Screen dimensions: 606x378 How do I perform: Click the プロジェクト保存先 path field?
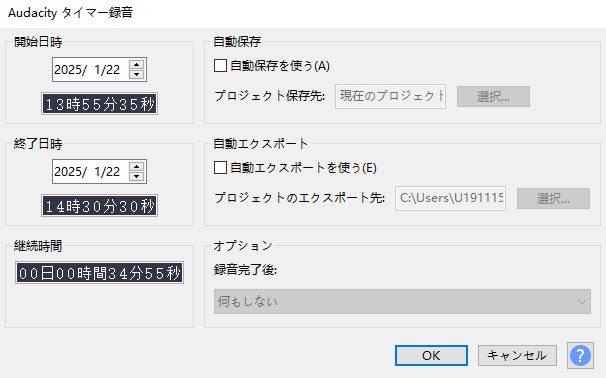point(390,97)
